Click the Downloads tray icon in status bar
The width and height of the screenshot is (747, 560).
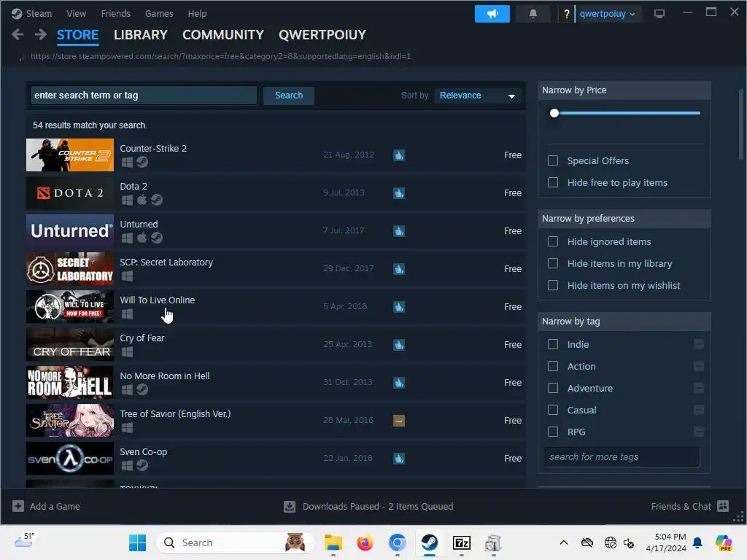tap(290, 506)
